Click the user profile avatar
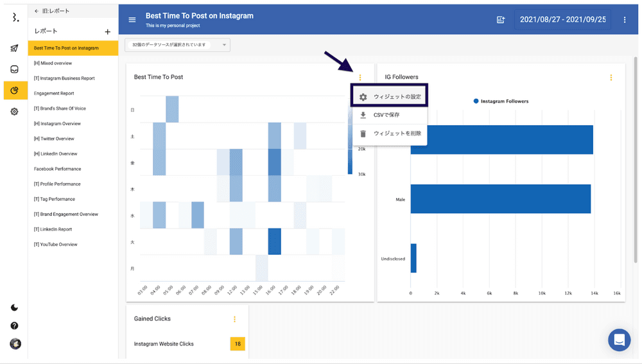Image resolution: width=642 pixels, height=364 pixels. coord(15,344)
